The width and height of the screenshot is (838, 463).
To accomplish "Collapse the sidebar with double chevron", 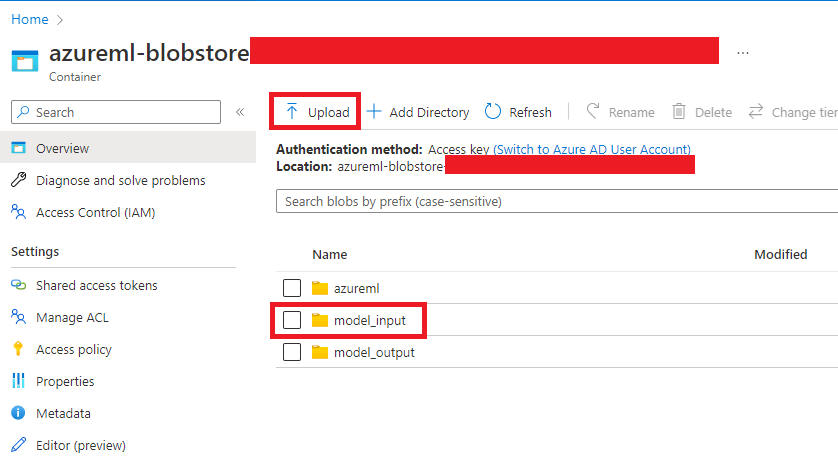I will (x=240, y=112).
